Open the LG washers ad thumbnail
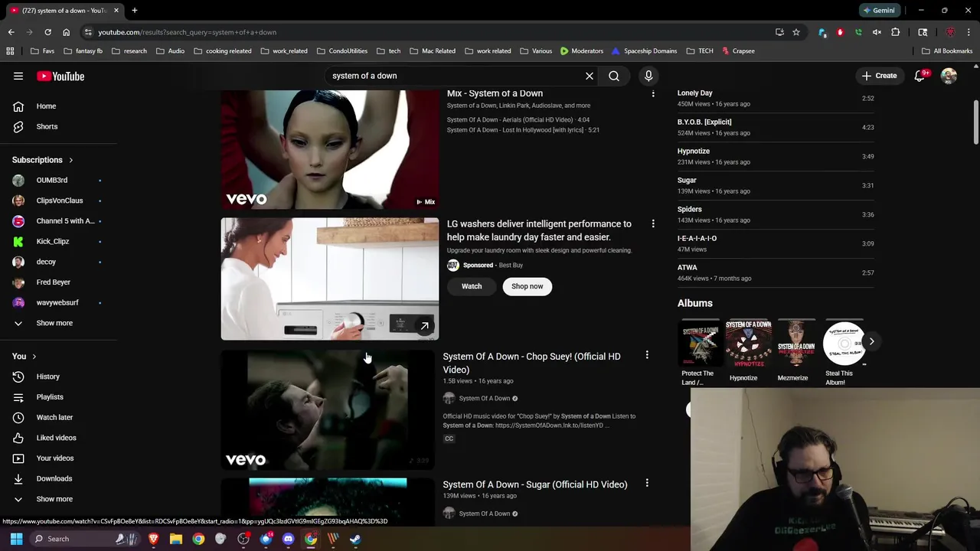The height and width of the screenshot is (551, 980). [x=330, y=279]
